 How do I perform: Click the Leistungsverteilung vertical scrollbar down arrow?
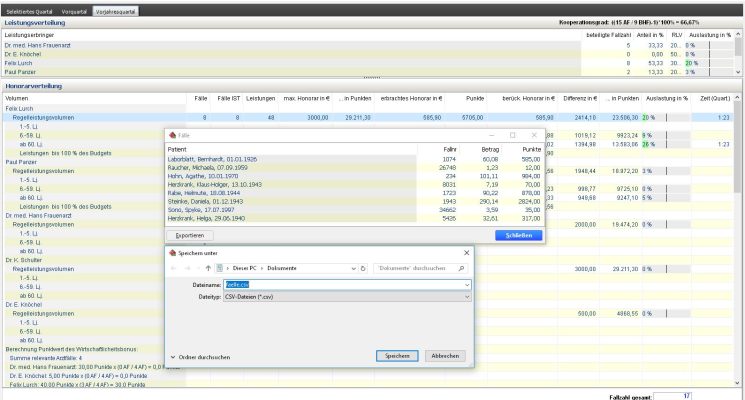[x=738, y=72]
